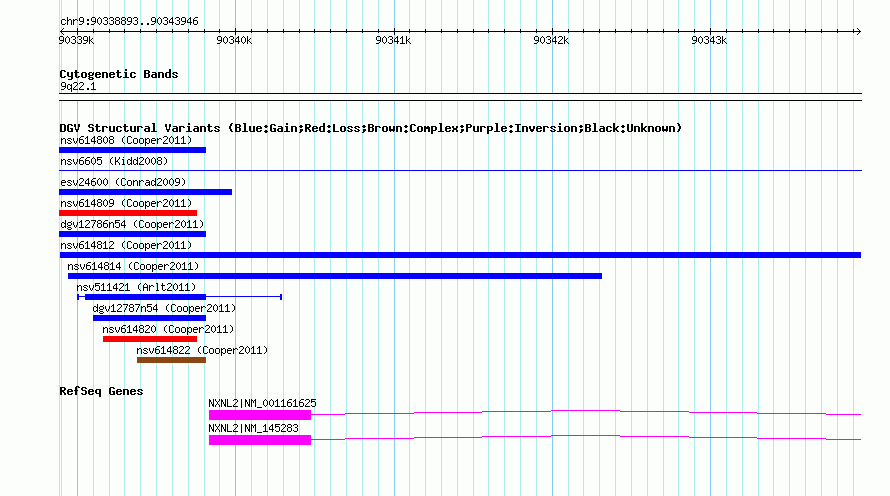Open the nsv614812 (Cooper2011) variant label

click(x=126, y=245)
